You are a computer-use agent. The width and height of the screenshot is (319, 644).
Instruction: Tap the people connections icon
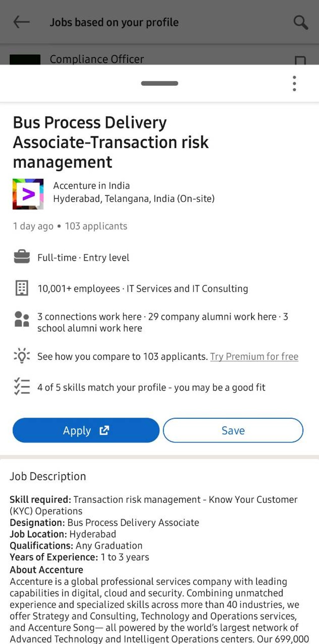(22, 319)
